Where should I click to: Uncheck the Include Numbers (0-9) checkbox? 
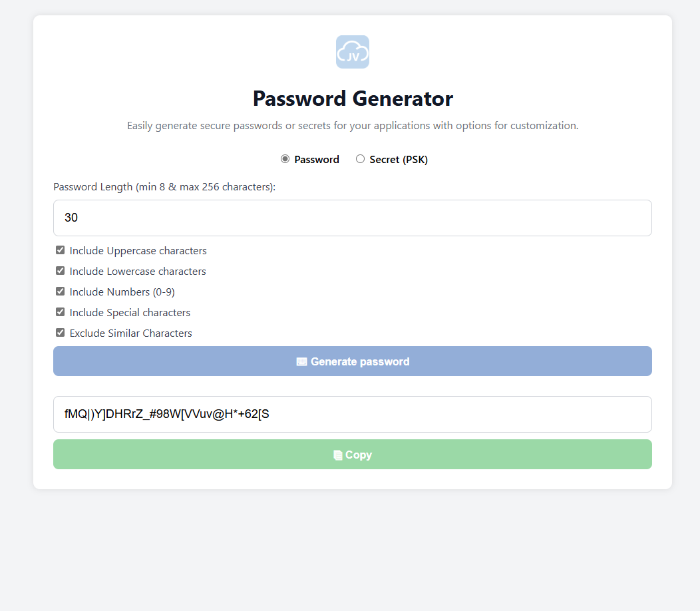61,292
